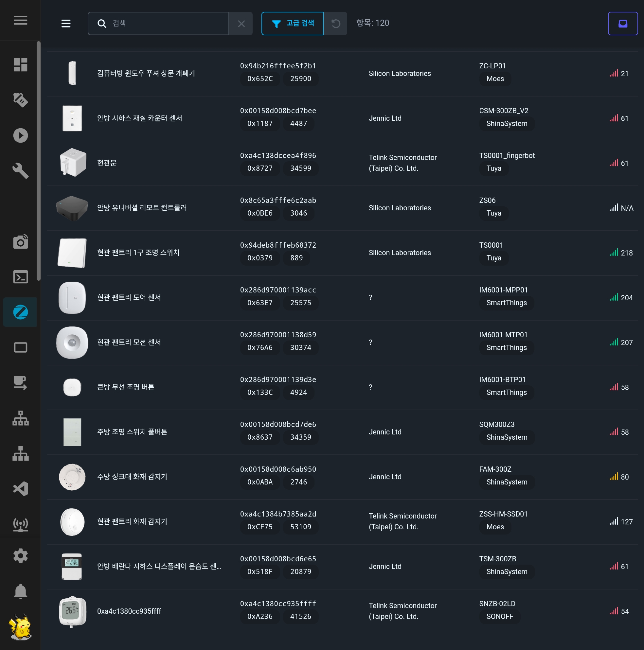Click model name FAM-300Z
The width and height of the screenshot is (644, 650).
(x=495, y=469)
